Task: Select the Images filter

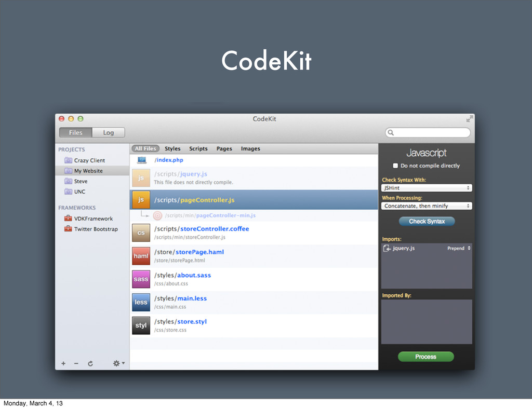Action: pyautogui.click(x=251, y=148)
